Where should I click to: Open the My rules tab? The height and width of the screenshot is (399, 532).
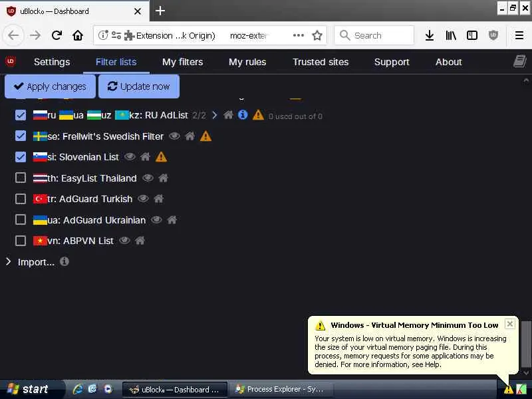pyautogui.click(x=247, y=62)
